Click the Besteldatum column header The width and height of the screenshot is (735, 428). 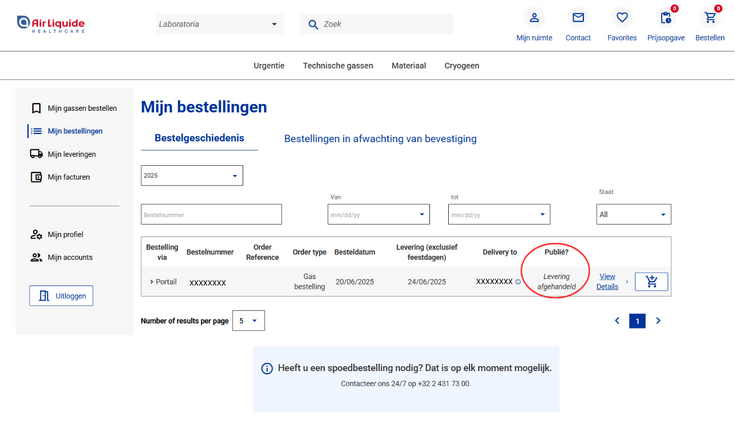pyautogui.click(x=355, y=252)
